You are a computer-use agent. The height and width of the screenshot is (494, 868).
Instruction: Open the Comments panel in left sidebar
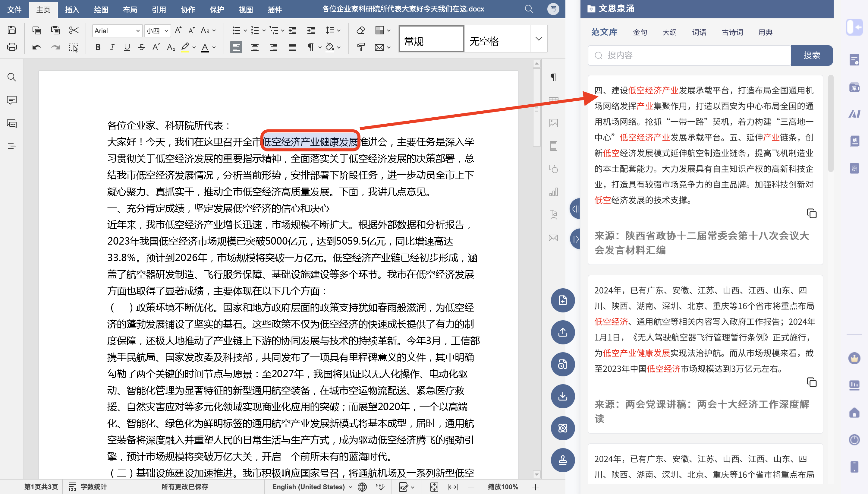[x=12, y=100]
